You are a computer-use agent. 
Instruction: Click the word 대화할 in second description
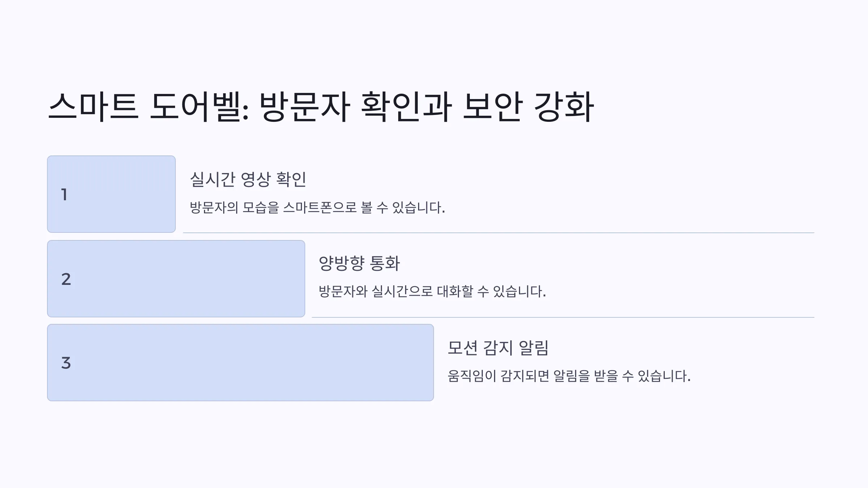(455, 291)
